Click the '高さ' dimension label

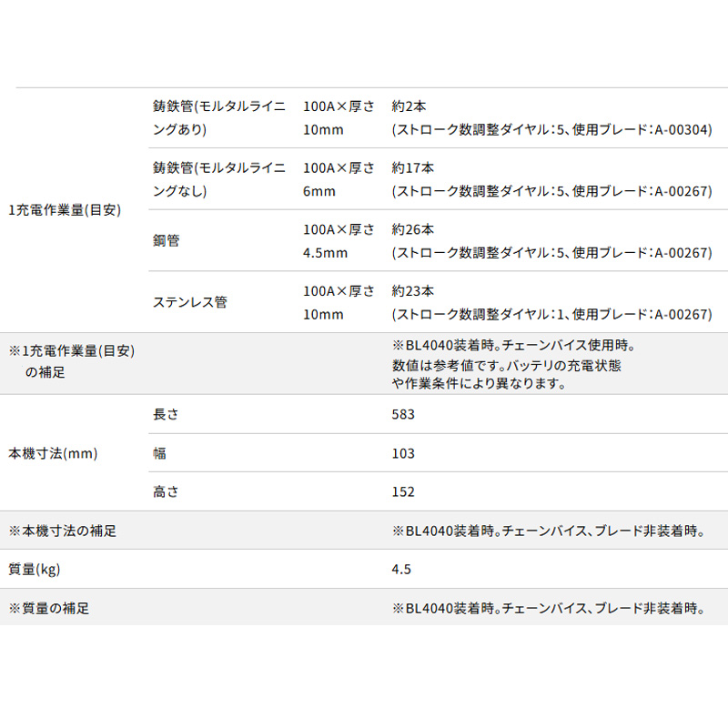[166, 491]
